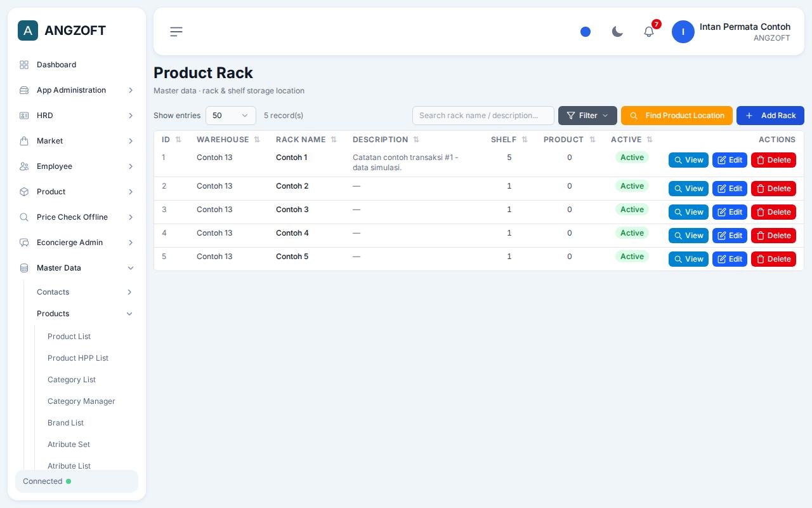
Task: Delete rack Contoh 1
Action: (773, 160)
